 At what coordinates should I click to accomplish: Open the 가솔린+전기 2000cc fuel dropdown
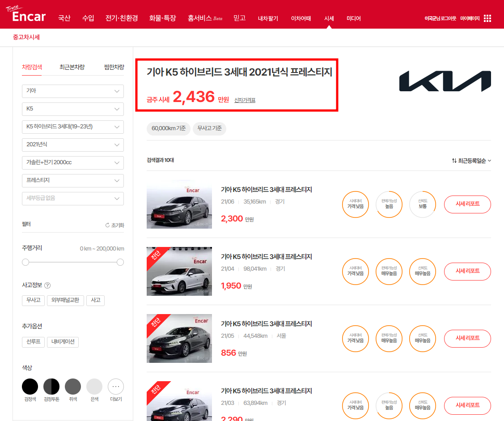click(x=73, y=163)
